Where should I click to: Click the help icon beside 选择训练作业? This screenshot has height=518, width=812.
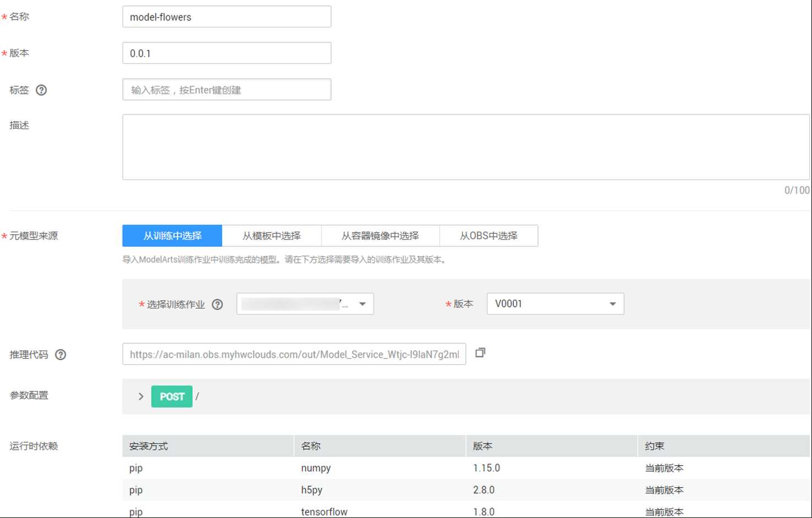click(x=217, y=305)
